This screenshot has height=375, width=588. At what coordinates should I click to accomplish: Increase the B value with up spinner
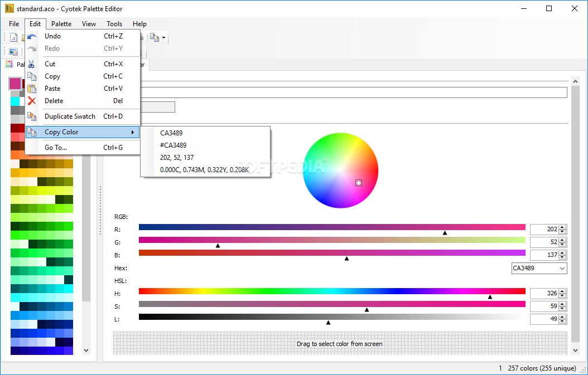click(562, 252)
